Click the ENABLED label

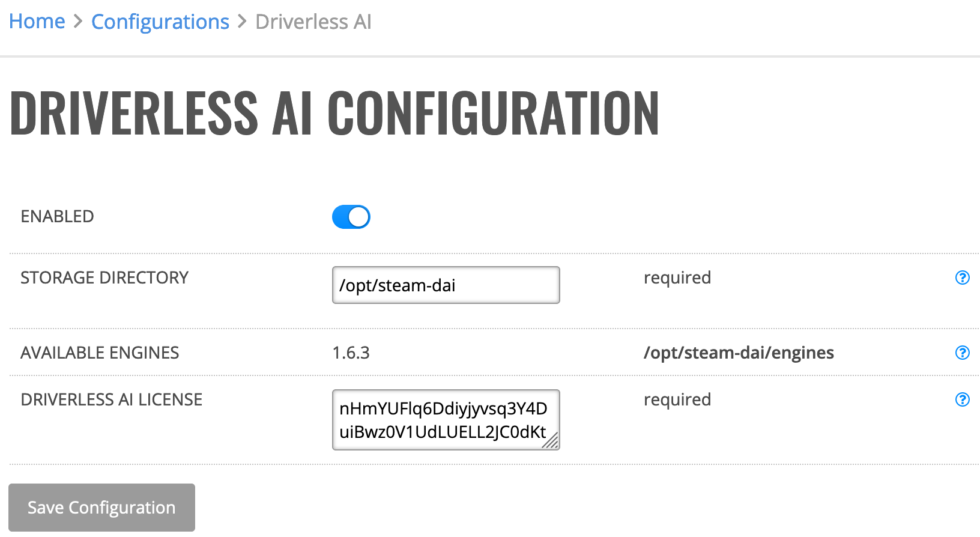tap(58, 216)
